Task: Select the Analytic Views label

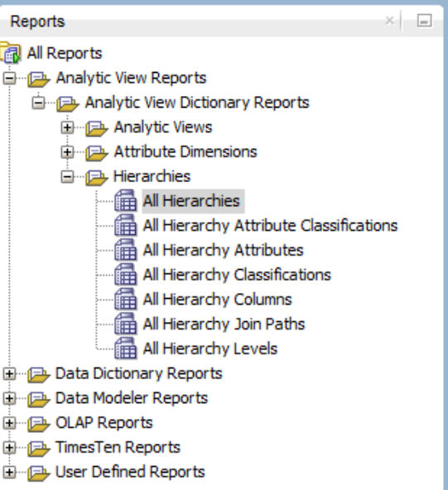Action: point(163,127)
